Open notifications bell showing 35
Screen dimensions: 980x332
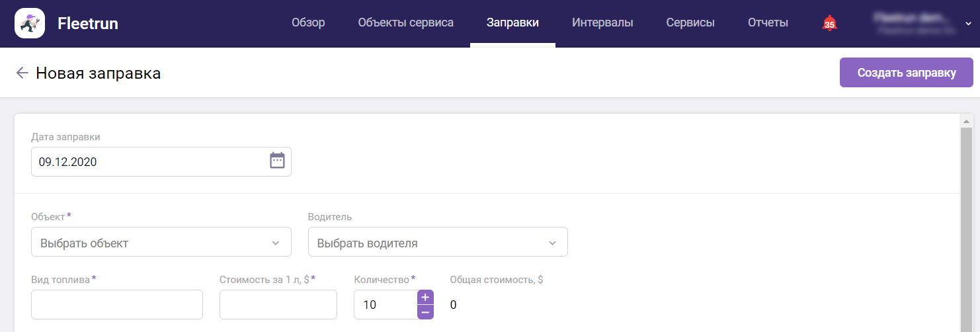click(x=829, y=23)
